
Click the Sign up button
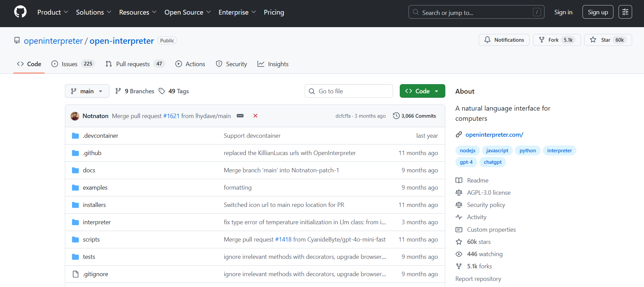click(598, 12)
